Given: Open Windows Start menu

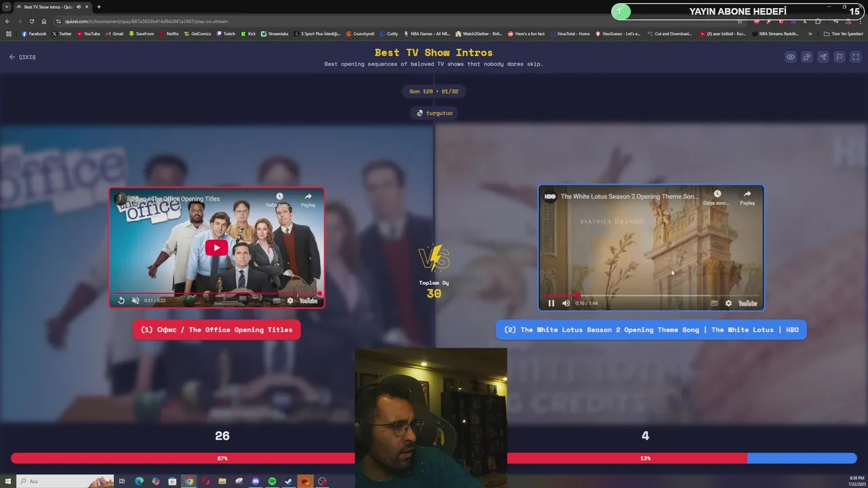Looking at the screenshot, I should tap(7, 481).
